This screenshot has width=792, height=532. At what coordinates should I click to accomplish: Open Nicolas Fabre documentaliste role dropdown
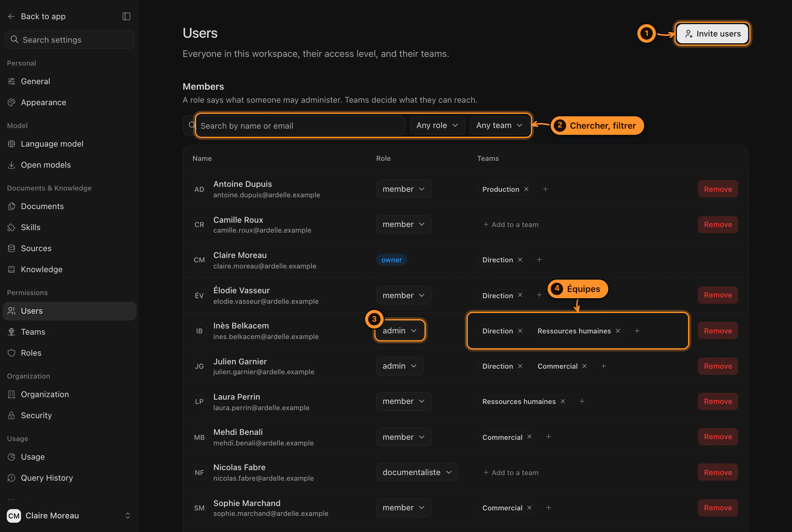[x=417, y=472]
